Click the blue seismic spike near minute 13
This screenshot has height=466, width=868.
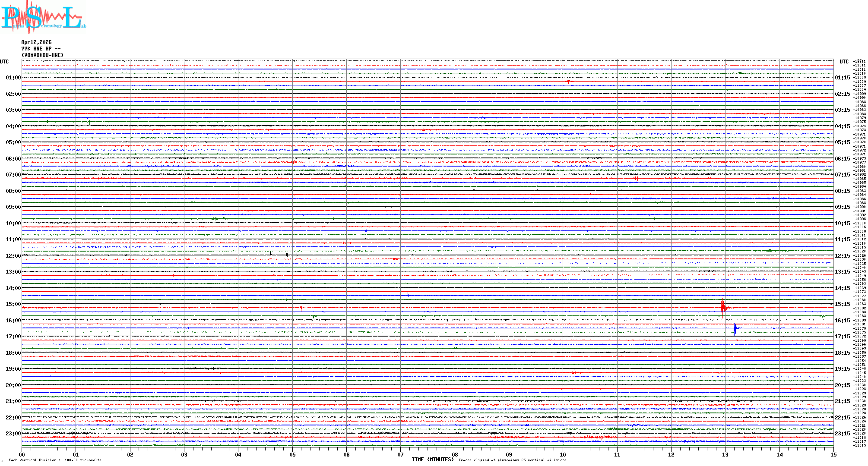pyautogui.click(x=735, y=329)
